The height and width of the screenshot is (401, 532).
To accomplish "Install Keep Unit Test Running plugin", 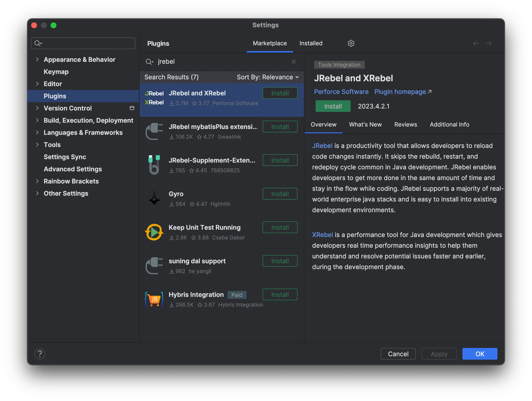I will click(280, 227).
